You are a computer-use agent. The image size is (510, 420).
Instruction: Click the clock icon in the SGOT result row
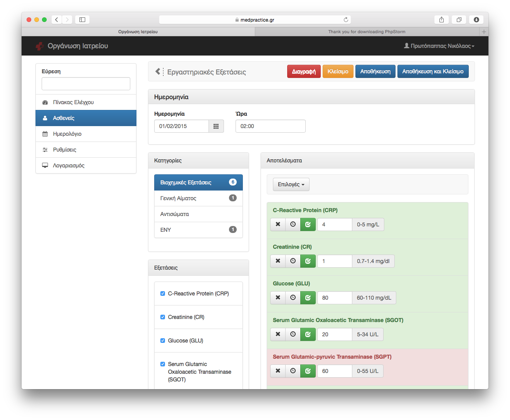[x=293, y=334]
